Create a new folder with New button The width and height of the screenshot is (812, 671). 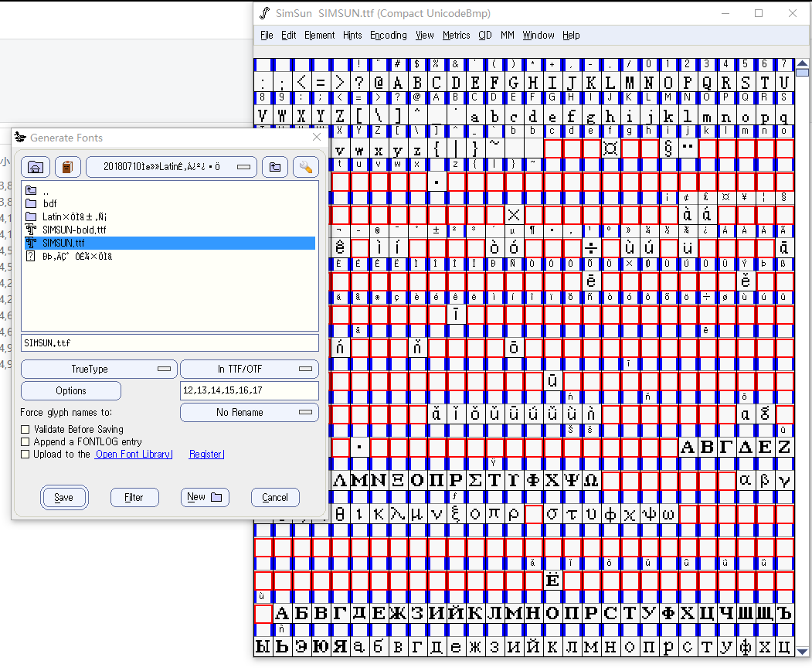pos(205,497)
